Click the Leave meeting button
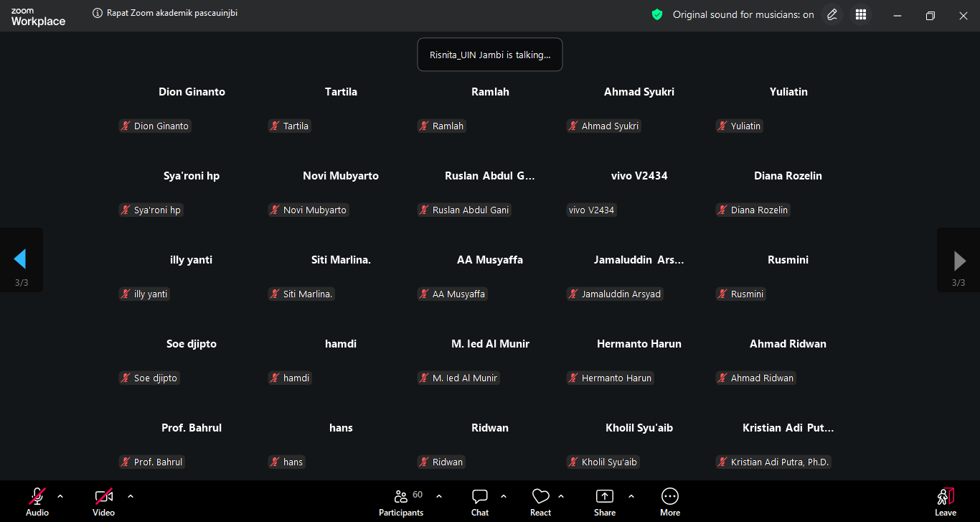The image size is (980, 522). [945, 501]
